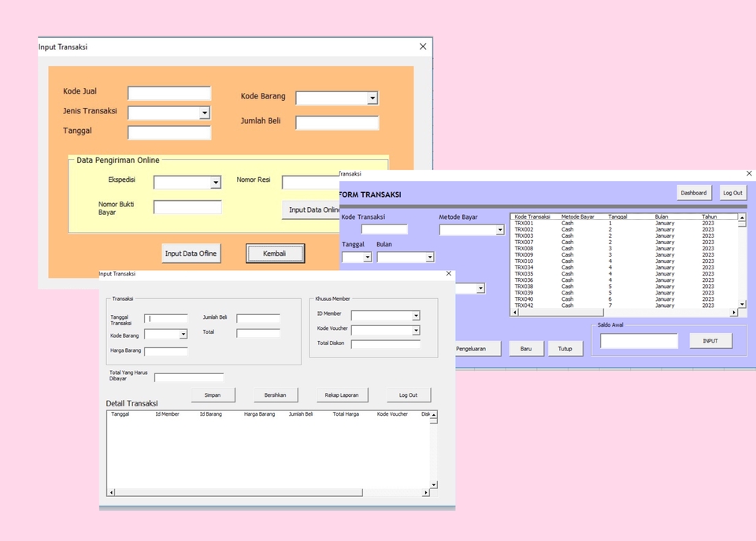Click the Total Harga column header

346,414
